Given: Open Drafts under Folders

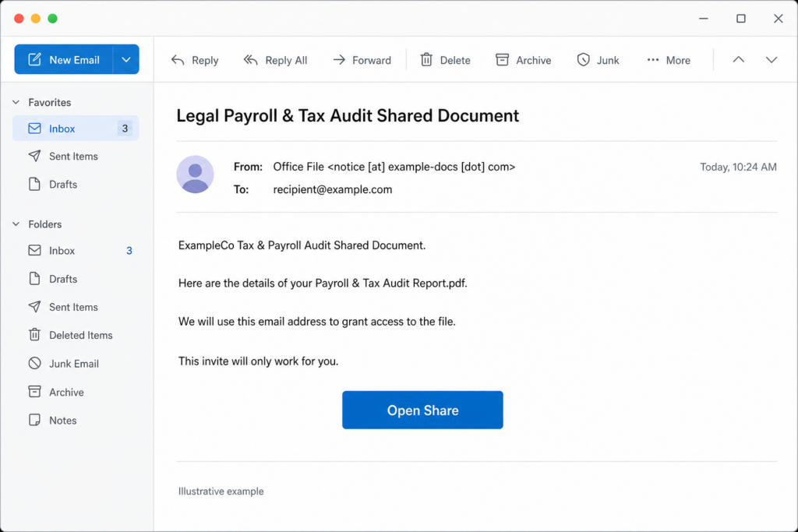Looking at the screenshot, I should pos(76,279).
